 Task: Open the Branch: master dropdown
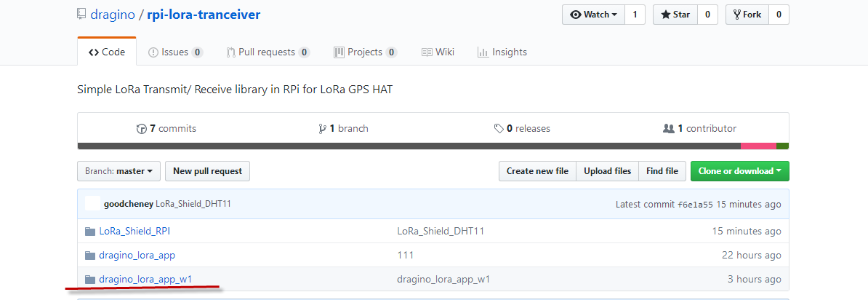[118, 171]
